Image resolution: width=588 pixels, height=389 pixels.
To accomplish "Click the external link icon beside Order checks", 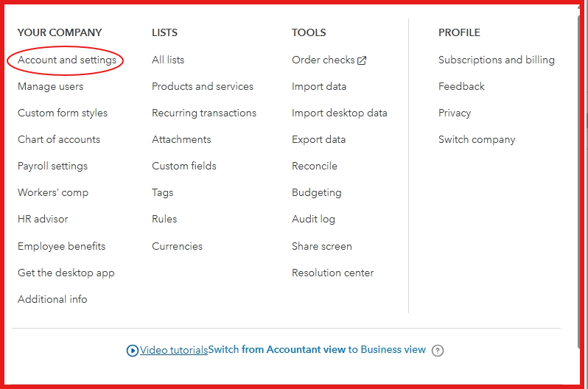I will [x=362, y=60].
